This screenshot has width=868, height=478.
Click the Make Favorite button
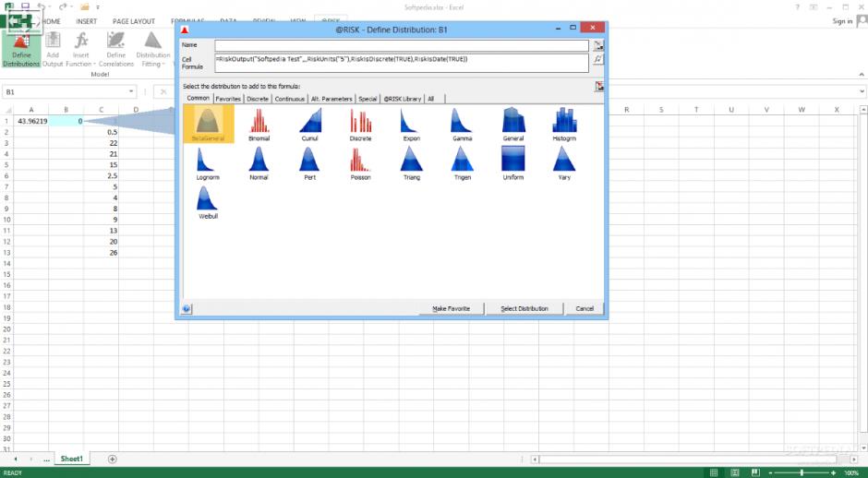(x=452, y=309)
